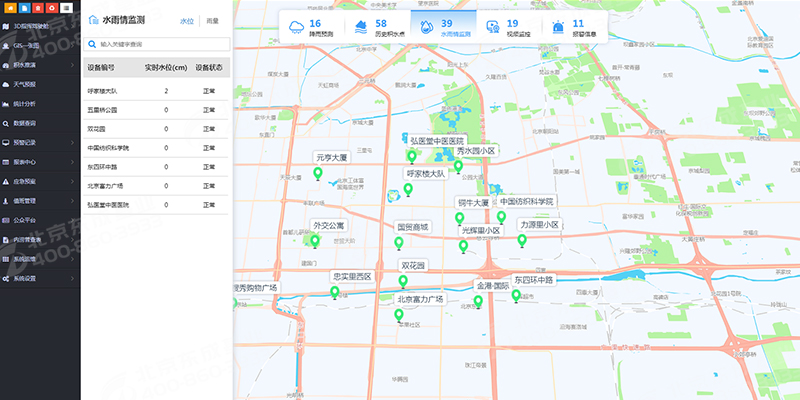Click the 视频监控 camera icon

click(493, 27)
